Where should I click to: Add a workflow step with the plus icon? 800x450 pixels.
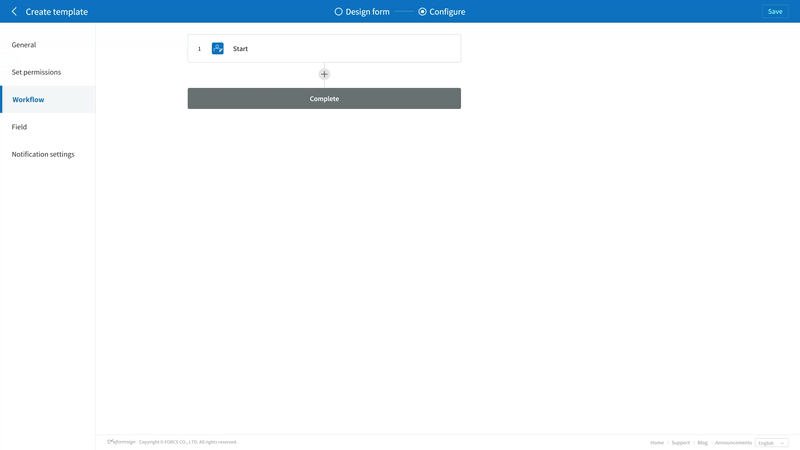click(324, 74)
